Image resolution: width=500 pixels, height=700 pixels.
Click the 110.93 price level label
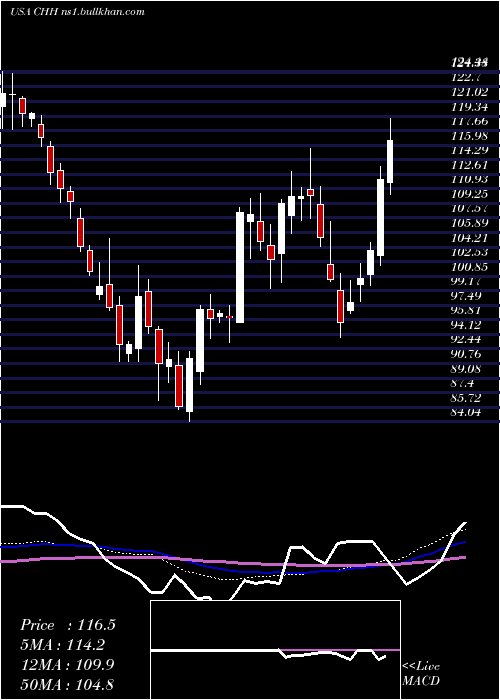470,179
